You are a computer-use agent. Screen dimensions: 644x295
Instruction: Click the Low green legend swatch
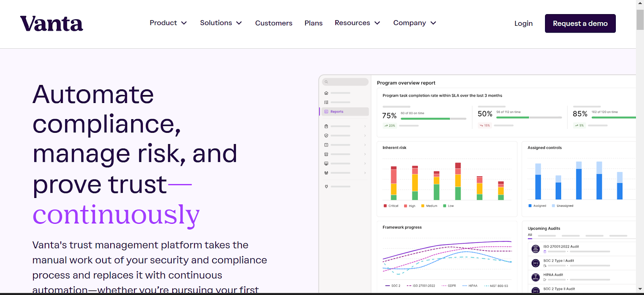pyautogui.click(x=444, y=206)
